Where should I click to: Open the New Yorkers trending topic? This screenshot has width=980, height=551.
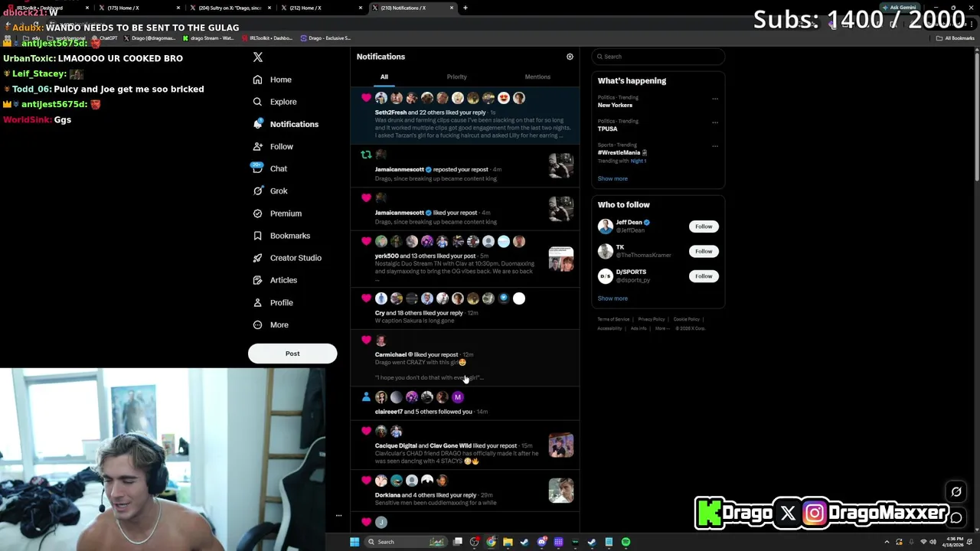(615, 105)
